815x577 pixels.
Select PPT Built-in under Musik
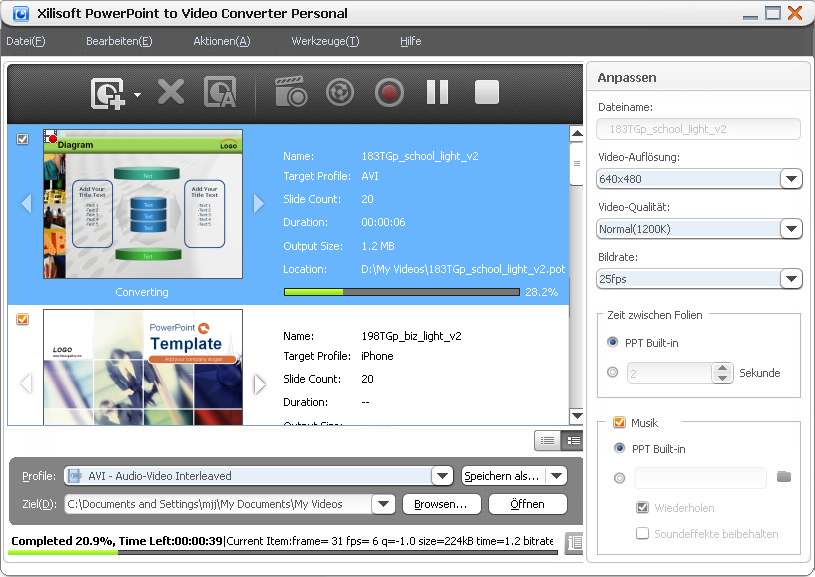pos(619,448)
